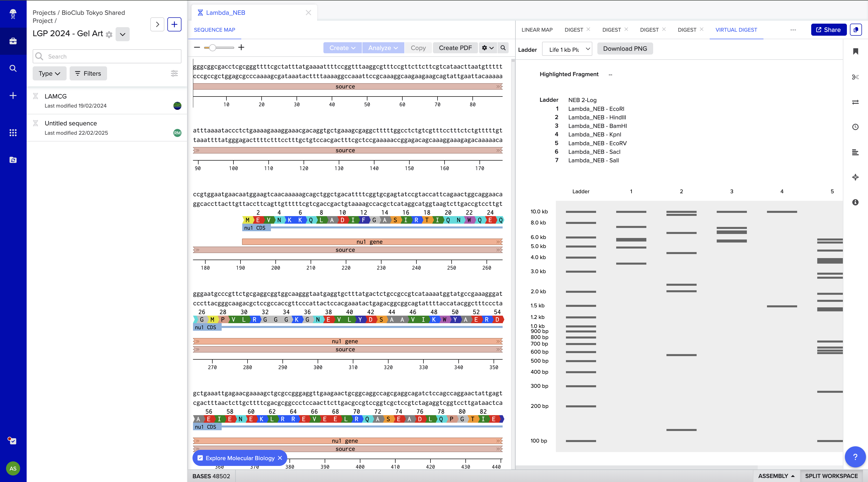868x482 pixels.
Task: Click the bookmark icon in the right sidebar
Action: 855,51
